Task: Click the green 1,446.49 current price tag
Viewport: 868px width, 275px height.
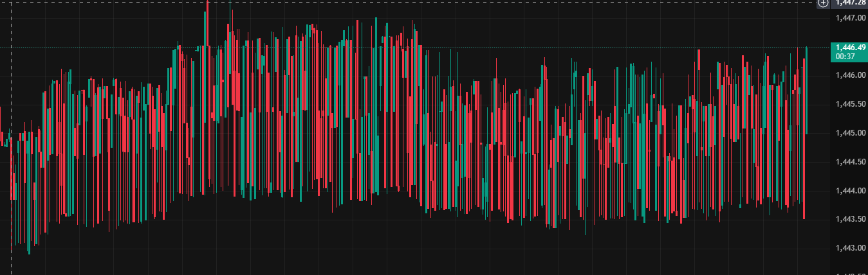Action: (849, 48)
